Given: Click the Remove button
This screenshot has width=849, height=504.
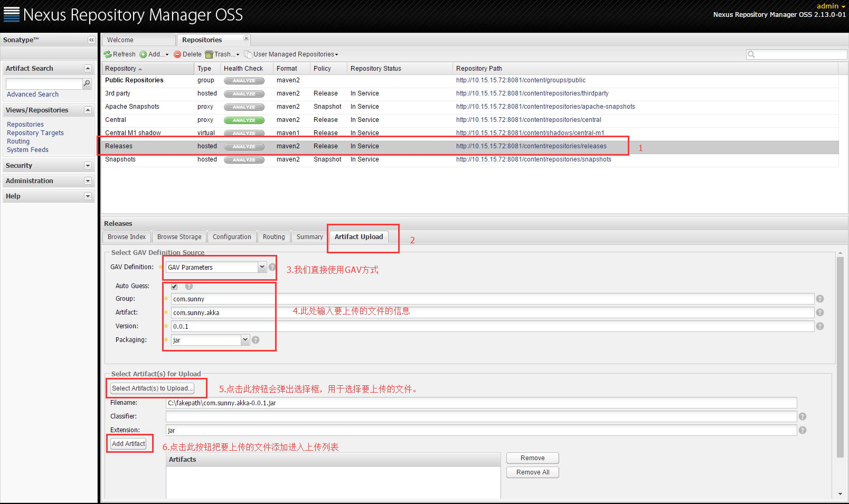Looking at the screenshot, I should pyautogui.click(x=533, y=458).
